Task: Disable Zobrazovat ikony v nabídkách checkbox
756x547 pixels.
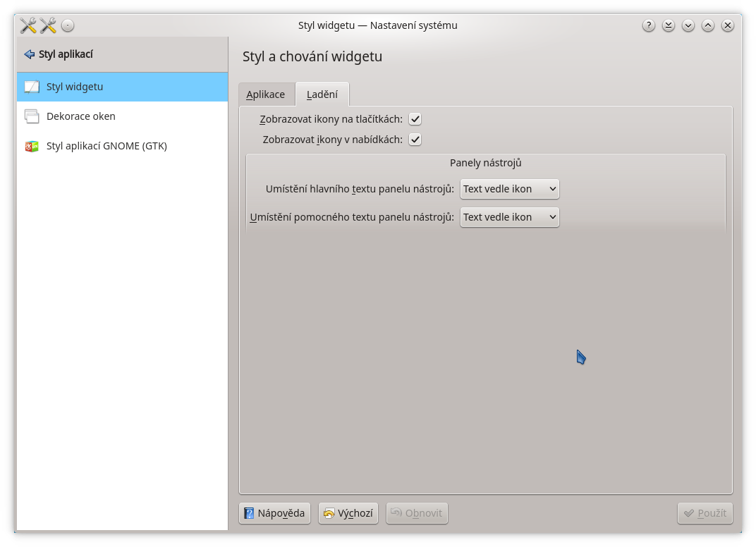Action: (415, 140)
